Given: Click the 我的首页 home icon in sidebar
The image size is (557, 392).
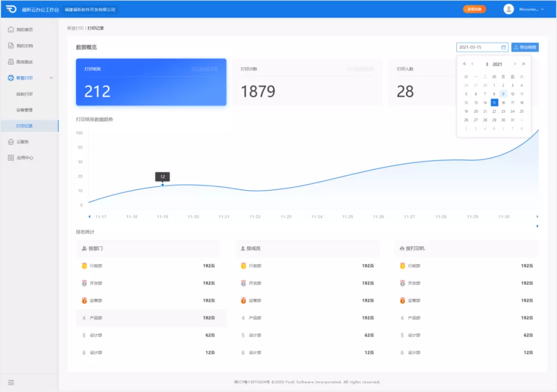Looking at the screenshot, I should point(11,30).
